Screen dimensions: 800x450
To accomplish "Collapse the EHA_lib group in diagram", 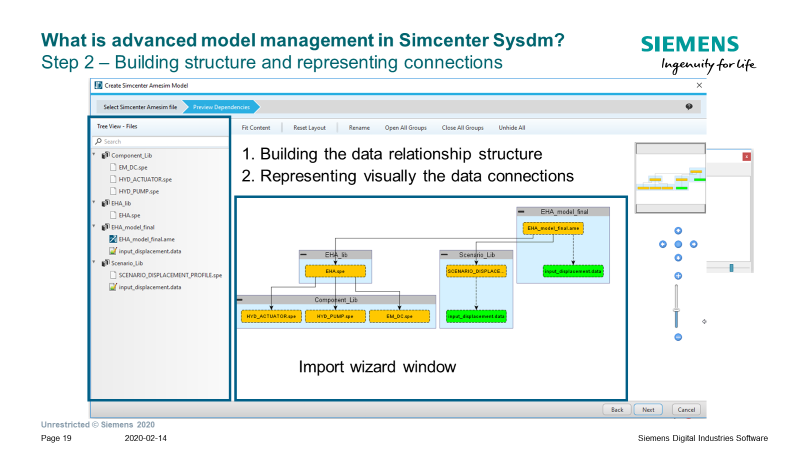I will (x=304, y=254).
